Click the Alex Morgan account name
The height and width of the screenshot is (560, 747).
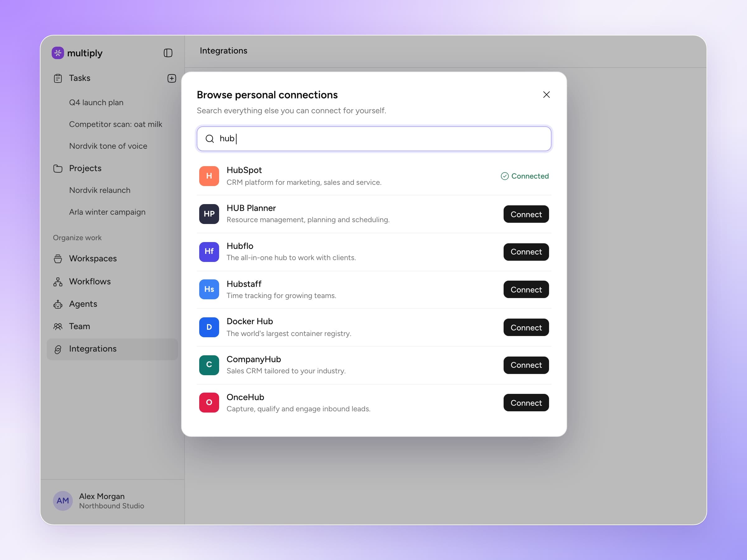[102, 496]
